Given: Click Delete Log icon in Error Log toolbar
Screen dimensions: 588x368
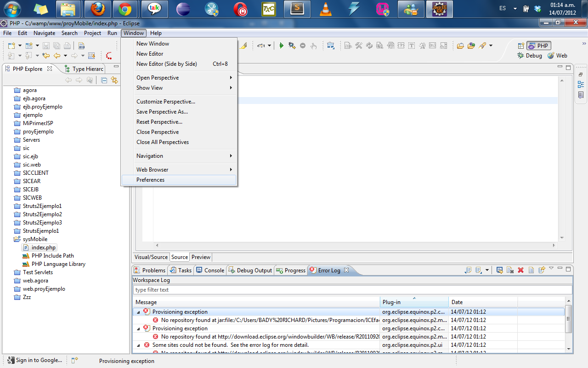Looking at the screenshot, I should 510,270.
